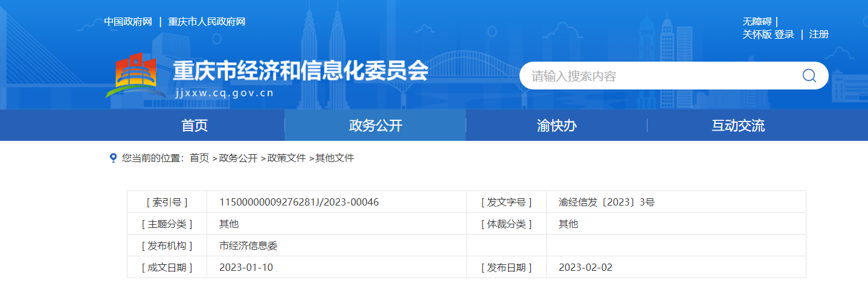Click the 发布日期 label cell
868x295 pixels.
click(x=507, y=267)
